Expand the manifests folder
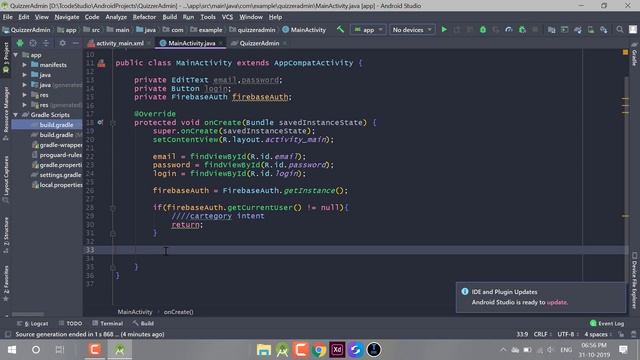This screenshot has height=360, width=640. coord(24,64)
